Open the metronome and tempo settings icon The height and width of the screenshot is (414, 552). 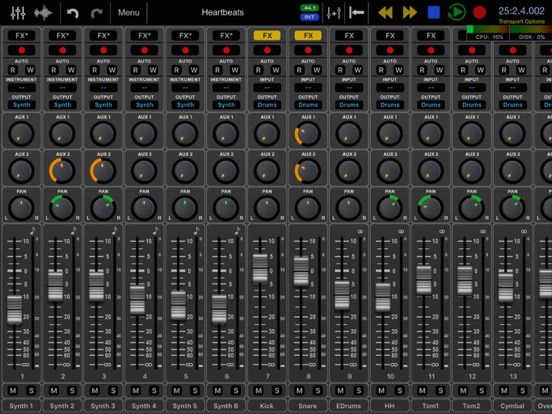pos(333,13)
